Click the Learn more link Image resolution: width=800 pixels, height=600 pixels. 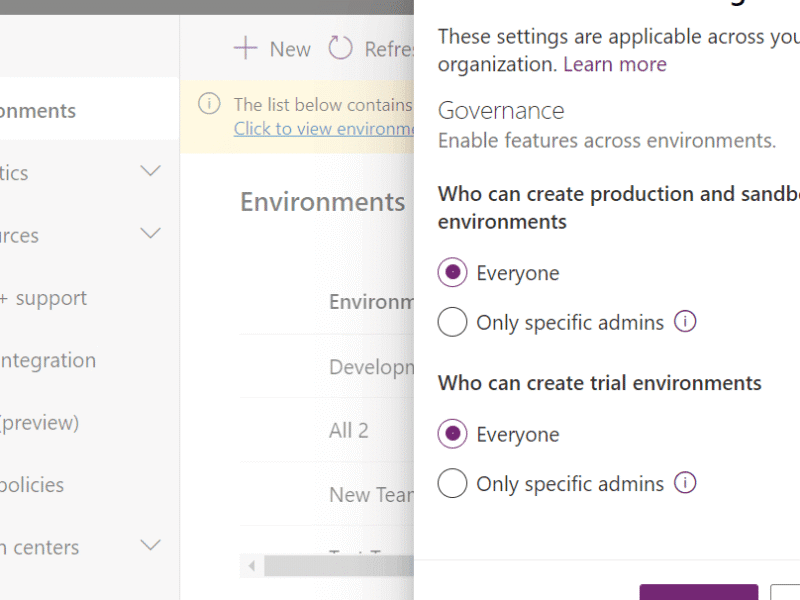tap(615, 64)
